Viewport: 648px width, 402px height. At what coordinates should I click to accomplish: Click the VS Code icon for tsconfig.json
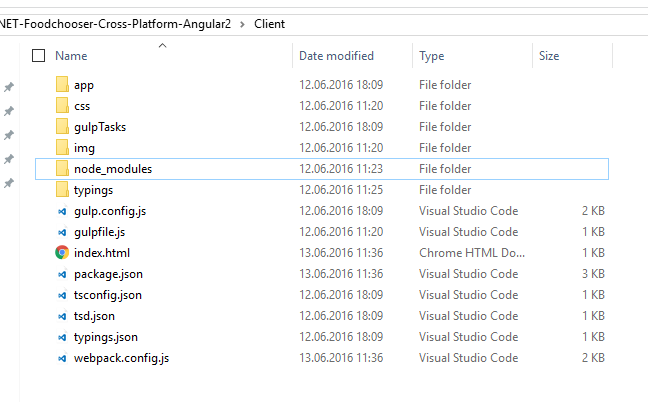(62, 295)
